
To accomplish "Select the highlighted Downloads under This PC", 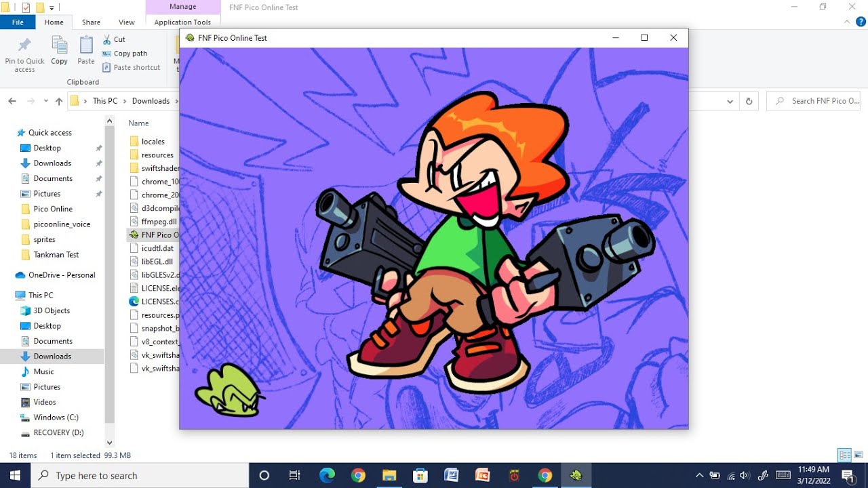I will (52, 357).
